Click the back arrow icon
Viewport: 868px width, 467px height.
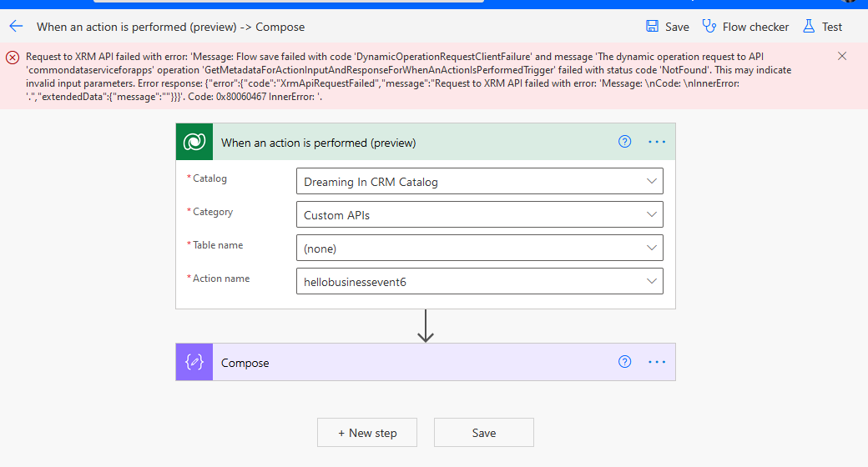pos(16,27)
